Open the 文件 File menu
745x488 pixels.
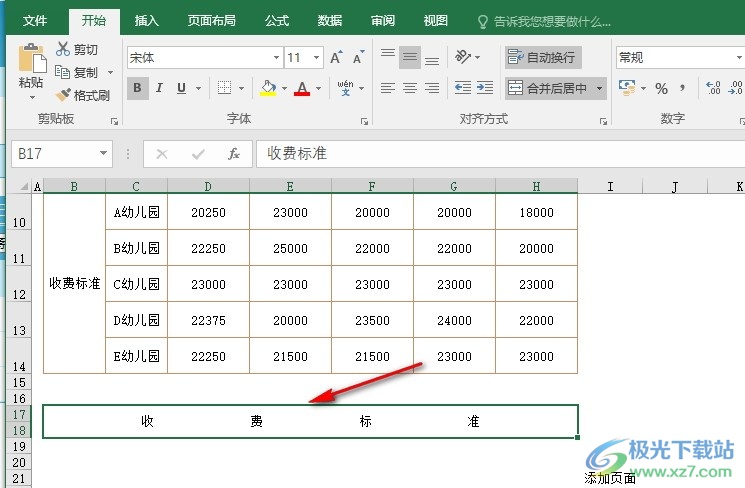(35, 21)
